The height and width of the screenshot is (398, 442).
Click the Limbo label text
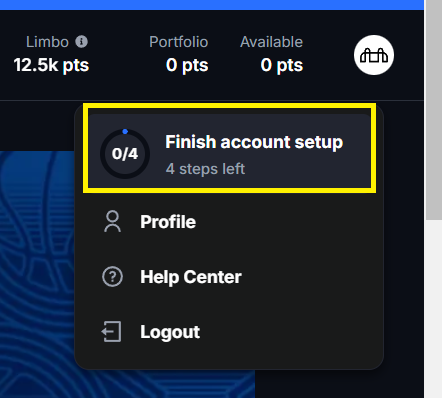click(x=47, y=42)
